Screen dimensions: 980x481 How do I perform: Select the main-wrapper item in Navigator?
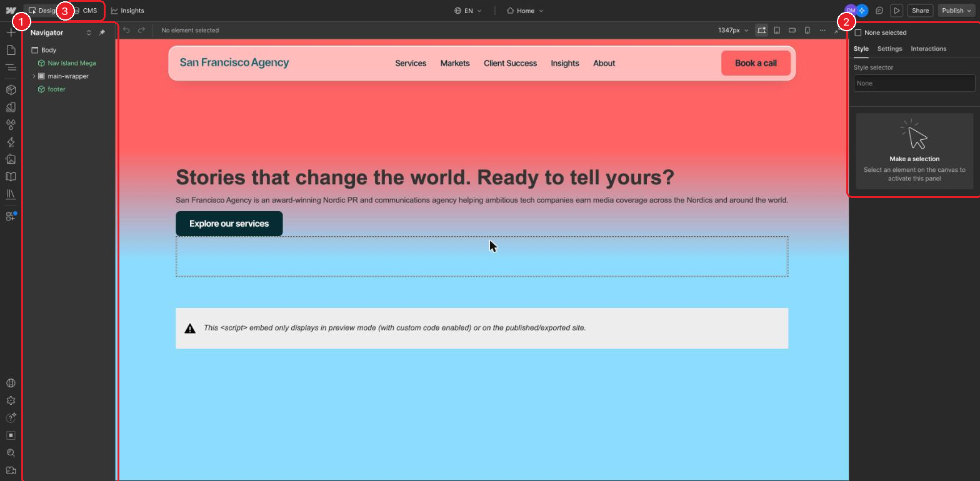click(69, 76)
